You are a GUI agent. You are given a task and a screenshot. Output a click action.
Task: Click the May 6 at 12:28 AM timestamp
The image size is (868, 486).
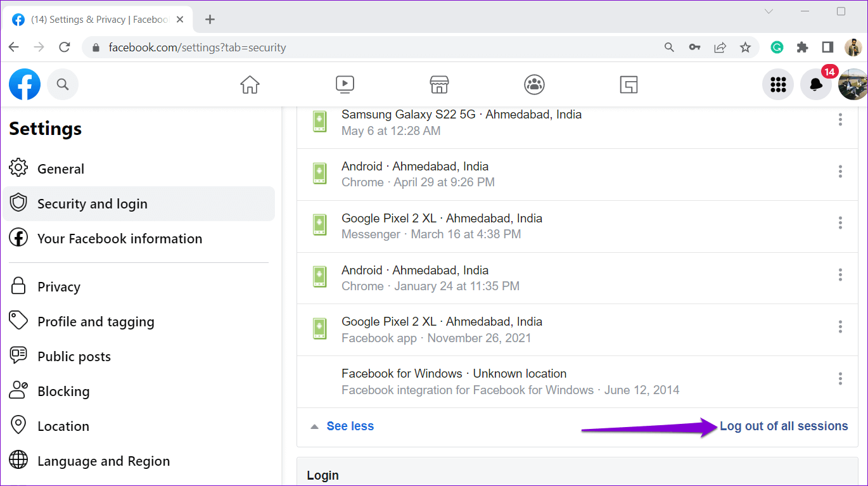click(x=391, y=131)
